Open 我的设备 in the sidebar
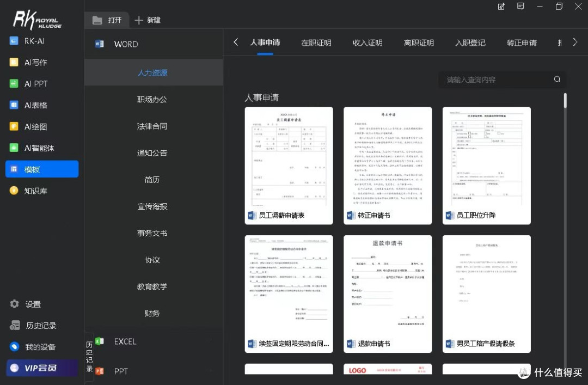Viewport: 588px width, 385px height. pos(33,347)
